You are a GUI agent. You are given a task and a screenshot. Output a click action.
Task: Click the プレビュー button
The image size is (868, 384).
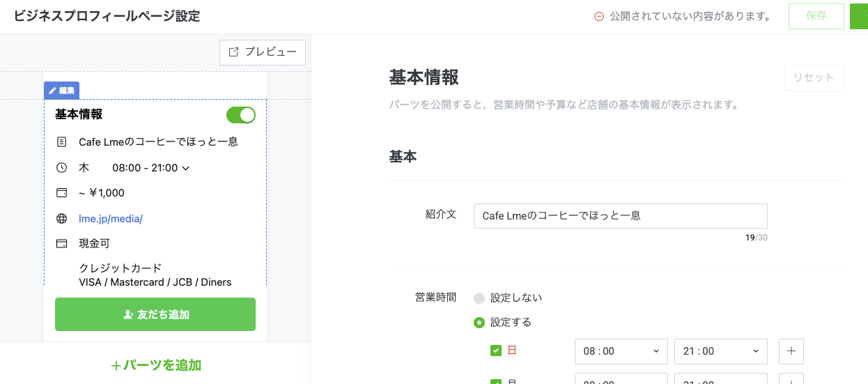coord(263,52)
